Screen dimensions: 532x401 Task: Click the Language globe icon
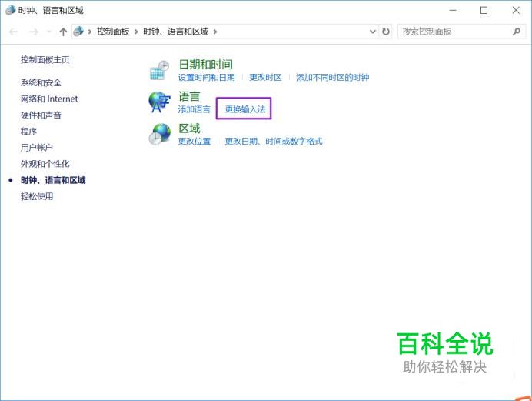pos(159,102)
